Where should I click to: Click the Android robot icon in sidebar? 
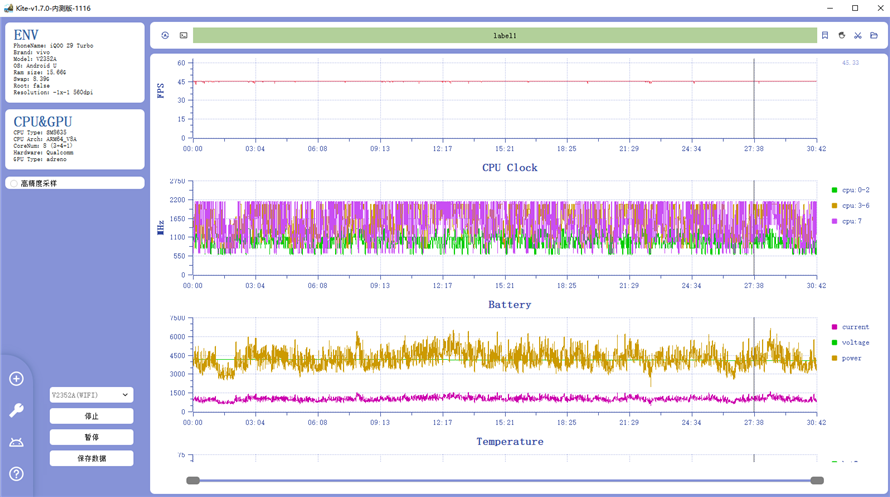pyautogui.click(x=16, y=442)
